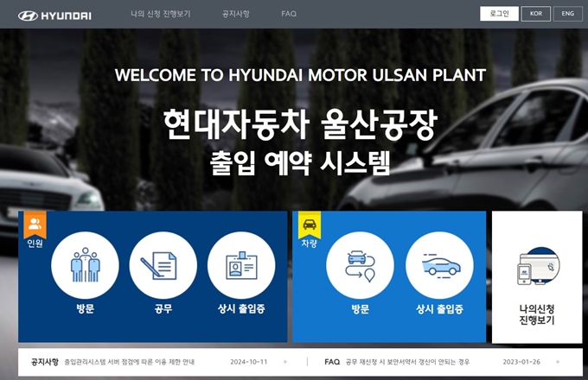
Task: Click 상시 출입증 label under 차량 section
Action: click(439, 309)
